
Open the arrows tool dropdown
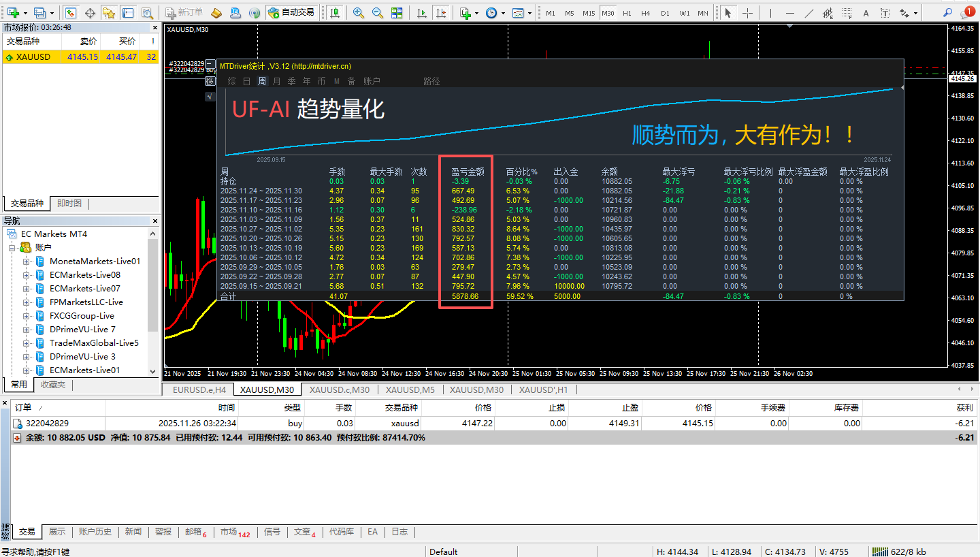pyautogui.click(x=915, y=12)
